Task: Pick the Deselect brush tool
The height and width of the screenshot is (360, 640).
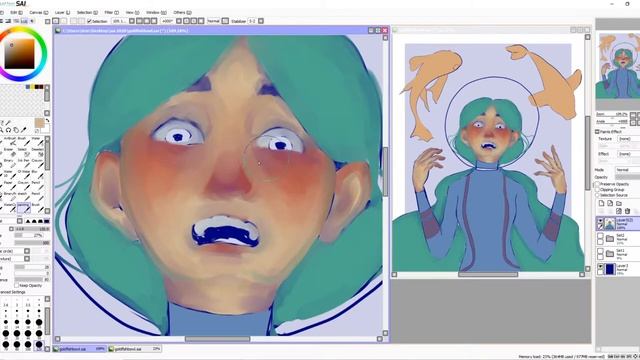Action: click(38, 153)
